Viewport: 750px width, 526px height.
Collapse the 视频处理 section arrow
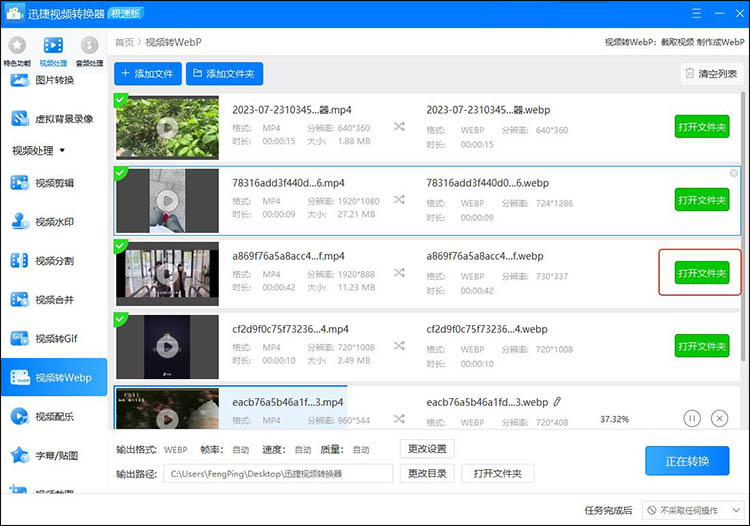(x=62, y=151)
